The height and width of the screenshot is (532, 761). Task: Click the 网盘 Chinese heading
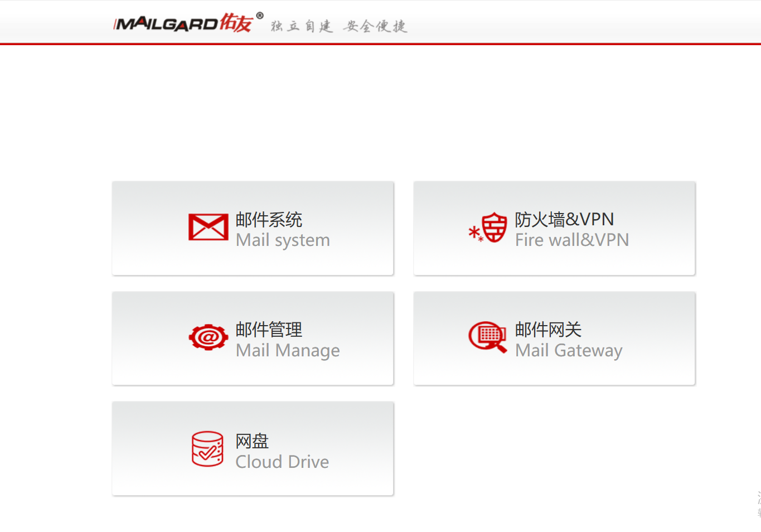(252, 441)
